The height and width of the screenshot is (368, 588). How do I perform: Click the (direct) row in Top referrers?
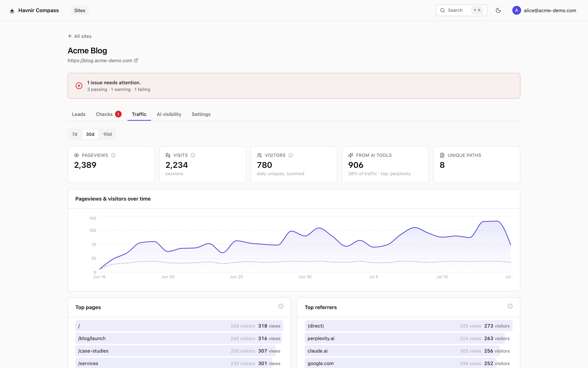click(x=408, y=326)
